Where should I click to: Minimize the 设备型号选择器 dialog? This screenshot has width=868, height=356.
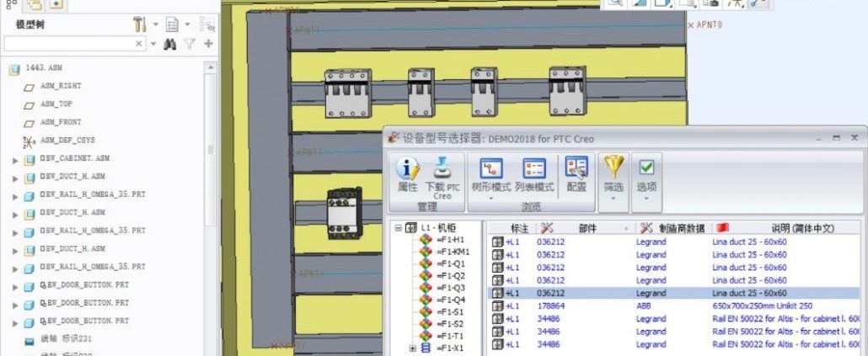[820, 138]
